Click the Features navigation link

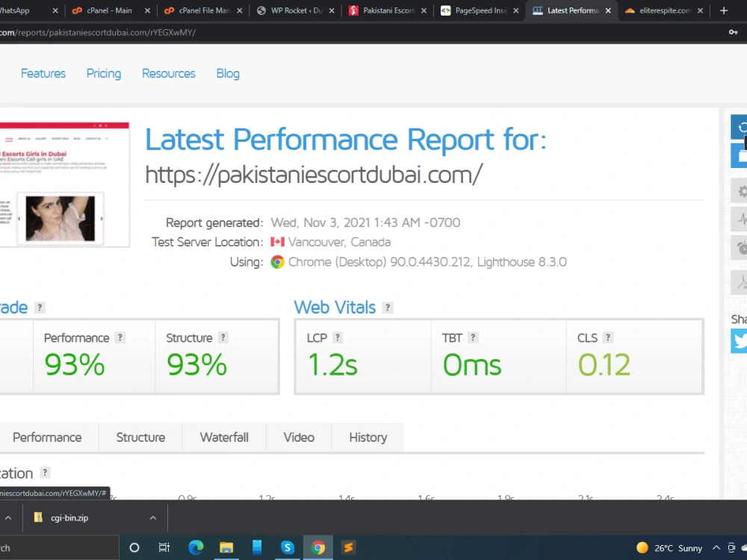[x=43, y=73]
